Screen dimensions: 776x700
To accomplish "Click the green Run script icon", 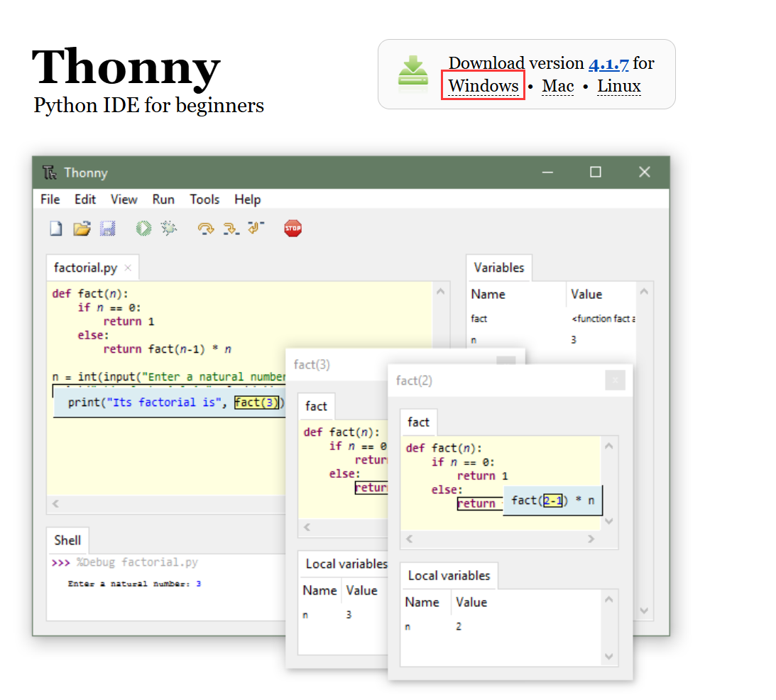I will [143, 228].
